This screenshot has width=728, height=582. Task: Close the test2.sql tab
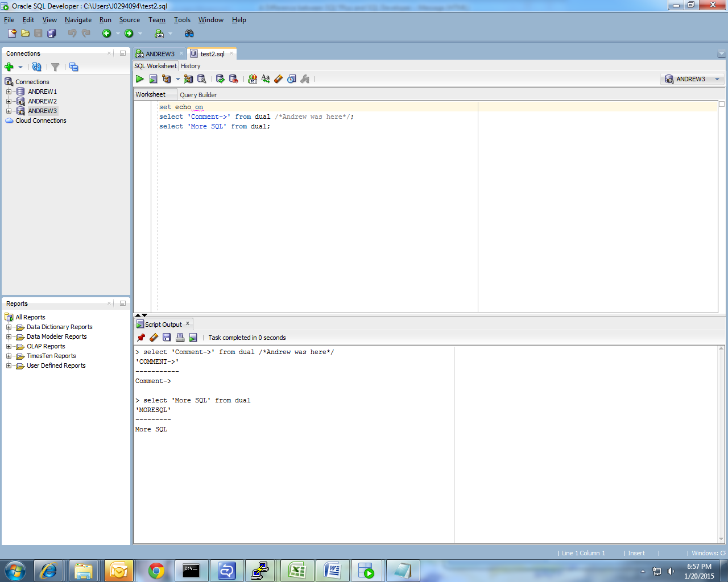click(x=231, y=53)
